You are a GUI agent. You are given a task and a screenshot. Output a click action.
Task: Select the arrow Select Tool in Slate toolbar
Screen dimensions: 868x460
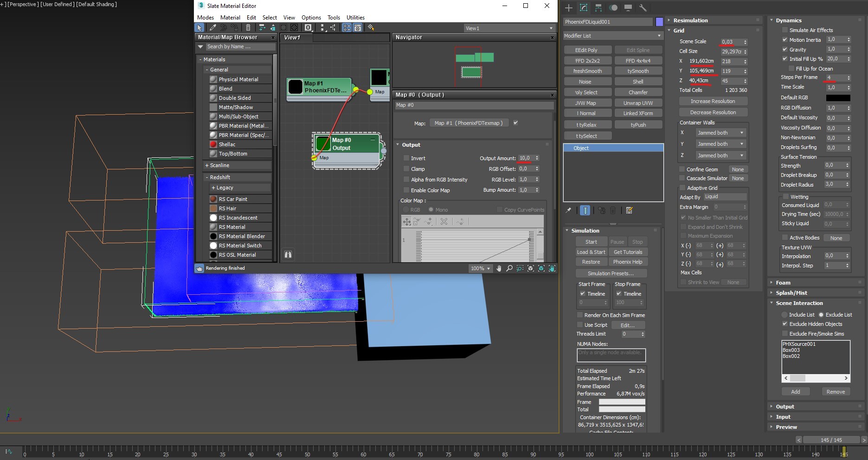pyautogui.click(x=199, y=28)
